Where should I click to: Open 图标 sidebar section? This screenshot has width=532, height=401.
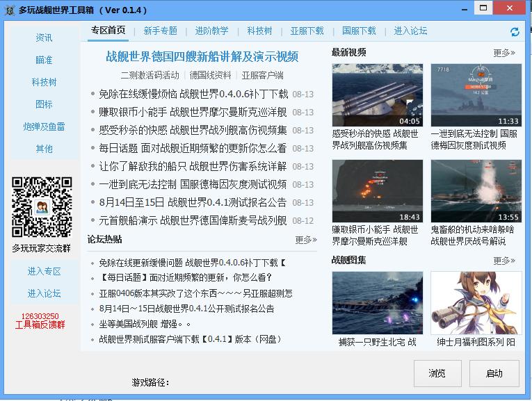(x=44, y=104)
